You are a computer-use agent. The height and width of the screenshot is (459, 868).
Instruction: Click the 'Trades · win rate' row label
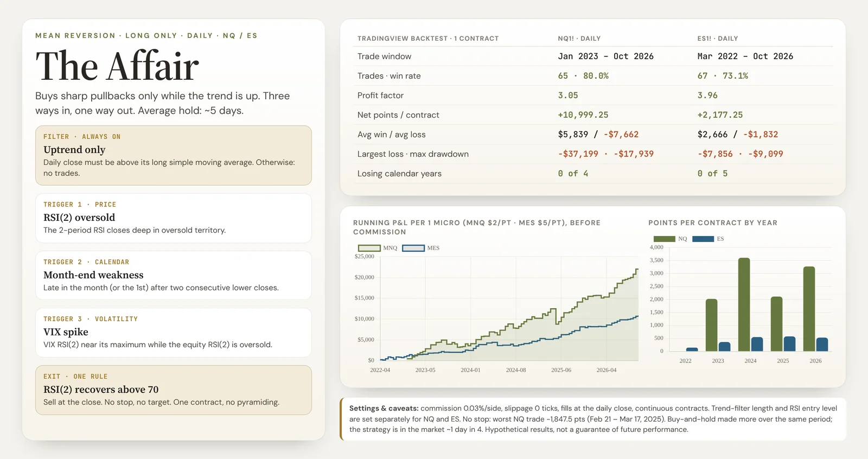(x=389, y=76)
